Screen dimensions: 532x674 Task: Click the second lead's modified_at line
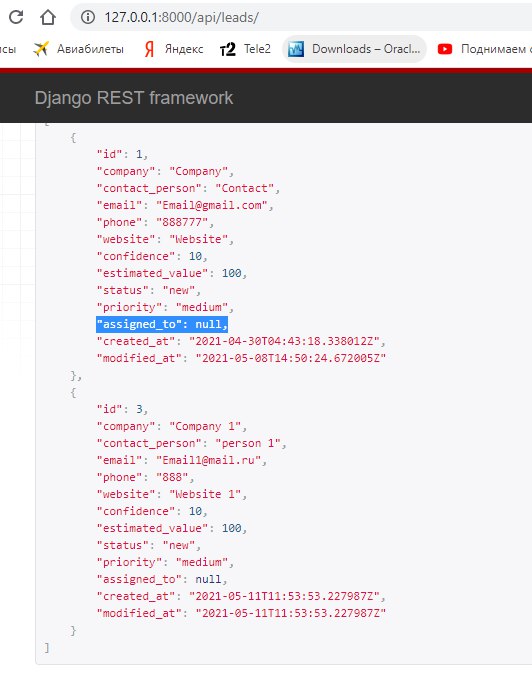coord(242,613)
